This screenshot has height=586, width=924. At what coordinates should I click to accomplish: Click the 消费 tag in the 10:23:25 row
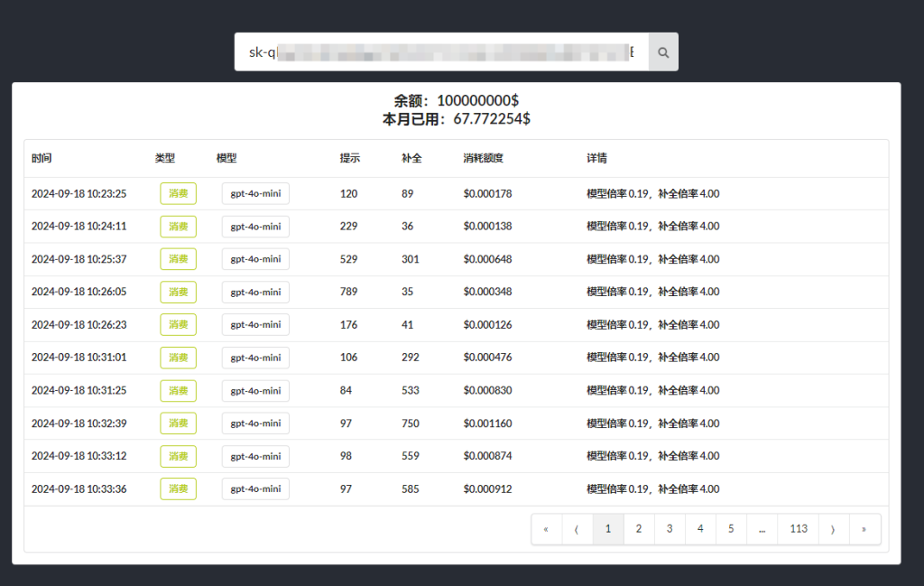[178, 194]
